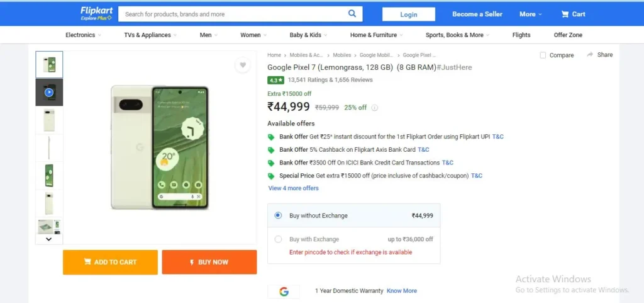Open View 4 more offers link
This screenshot has height=303, width=644.
point(293,188)
